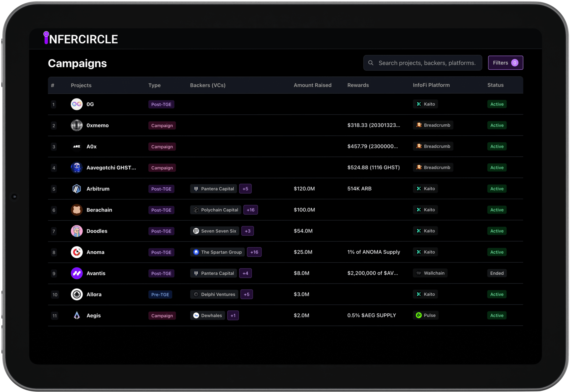Viewport: 570px width, 392px height.
Task: Toggle the Active status badge on Arbitrum row
Action: click(497, 189)
